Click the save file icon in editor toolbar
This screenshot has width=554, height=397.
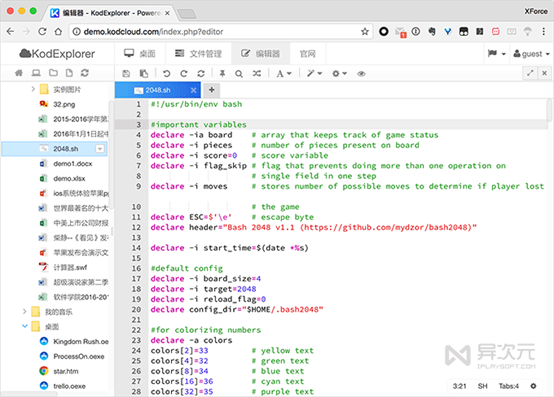pyautogui.click(x=126, y=73)
